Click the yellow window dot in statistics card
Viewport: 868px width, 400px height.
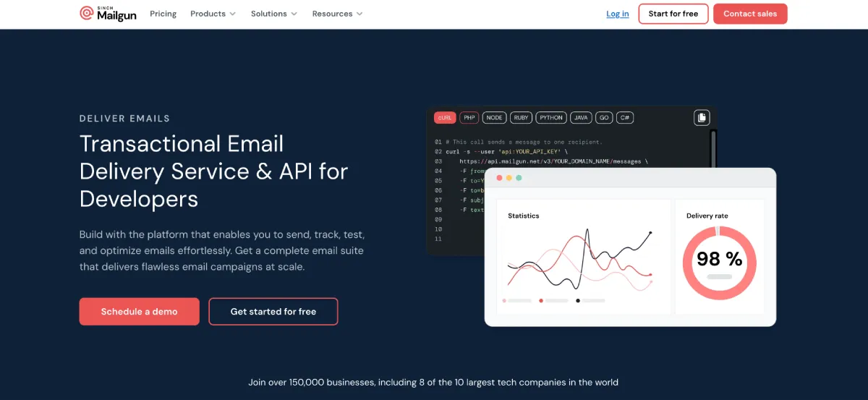509,178
